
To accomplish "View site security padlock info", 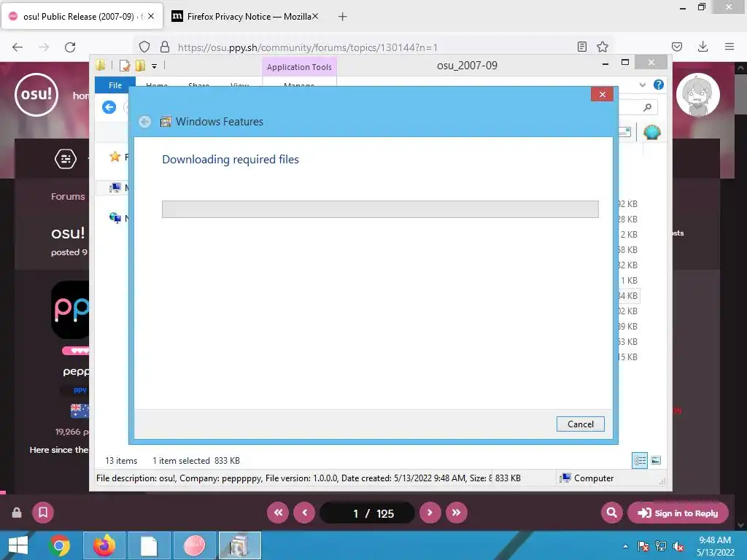I will point(165,47).
